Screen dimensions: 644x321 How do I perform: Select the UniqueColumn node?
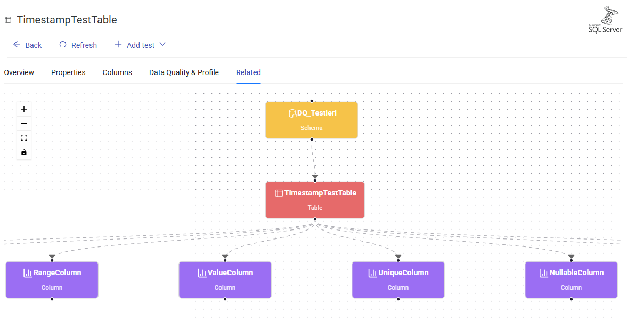click(x=398, y=279)
